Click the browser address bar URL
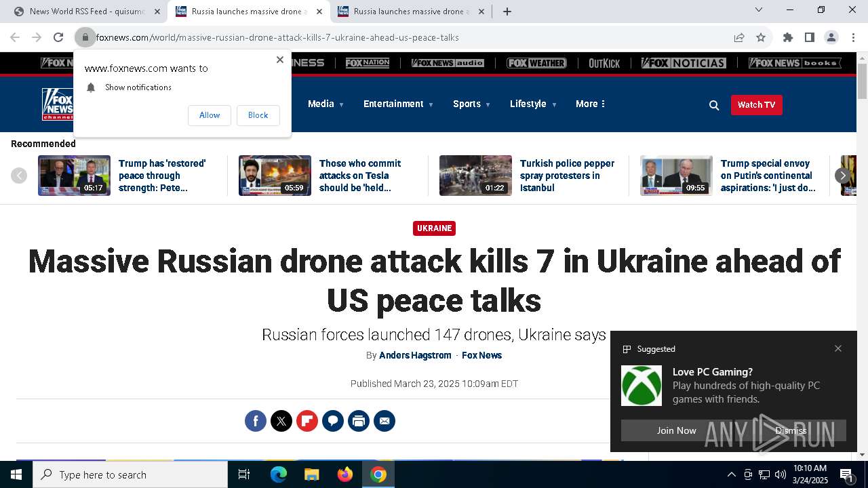The height and width of the screenshot is (488, 868). click(x=277, y=37)
